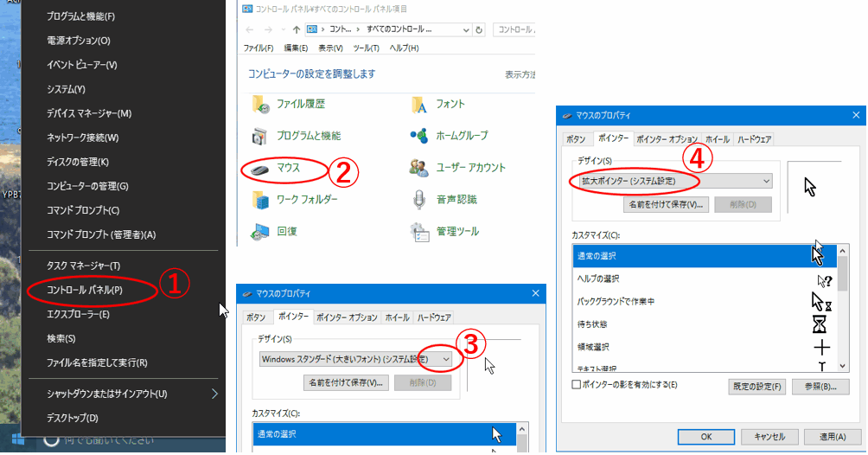
Task: Open ファイル(F) menu in Control Panel
Action: (x=258, y=48)
